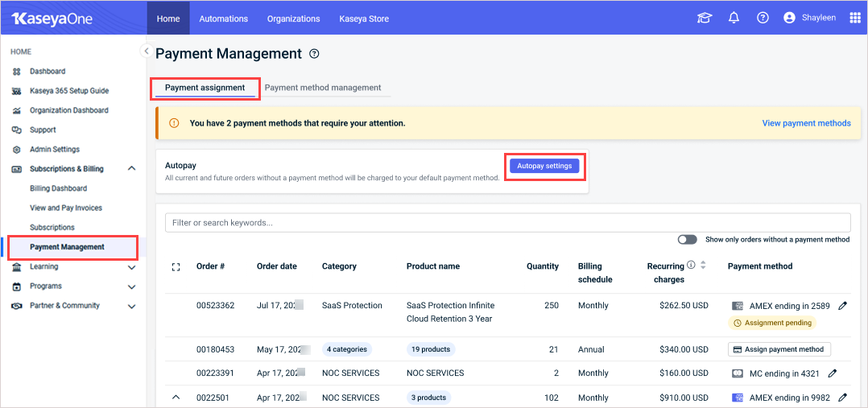
Task: Click the KaseyaOne logo
Action: click(x=52, y=19)
